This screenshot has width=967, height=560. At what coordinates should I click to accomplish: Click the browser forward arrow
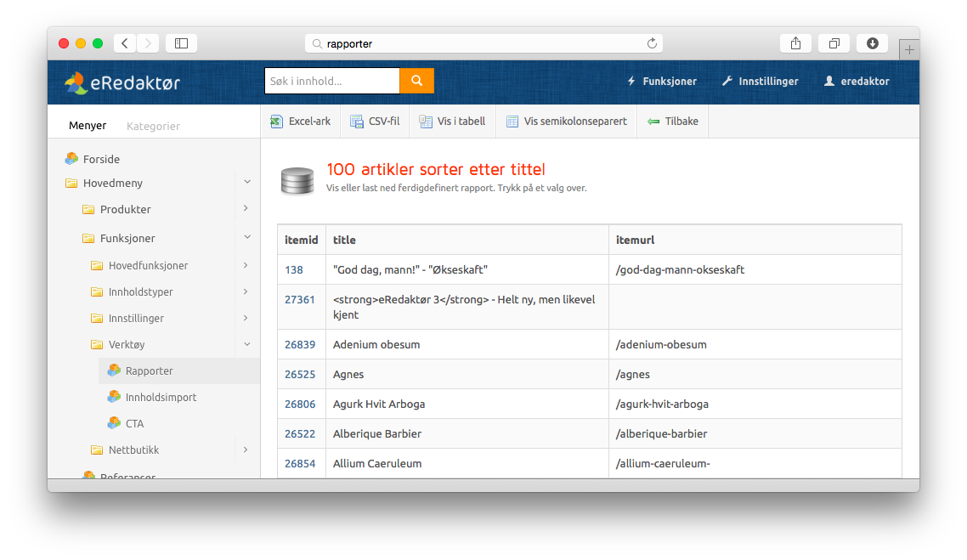point(148,43)
